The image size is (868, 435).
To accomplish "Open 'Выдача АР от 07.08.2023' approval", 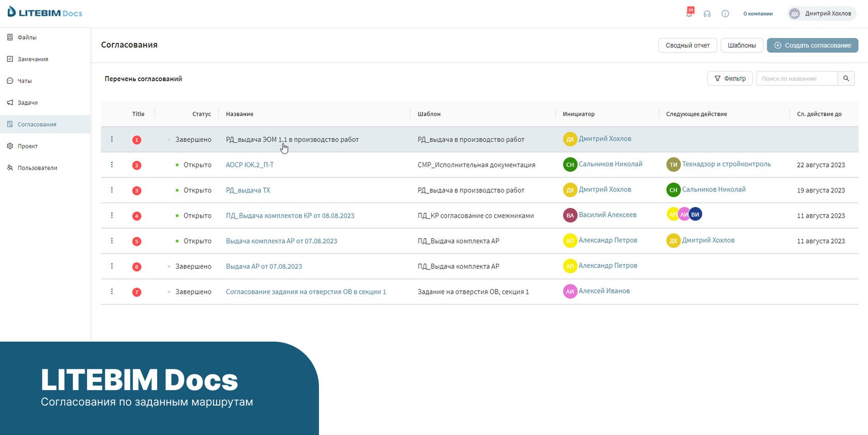I will click(264, 266).
